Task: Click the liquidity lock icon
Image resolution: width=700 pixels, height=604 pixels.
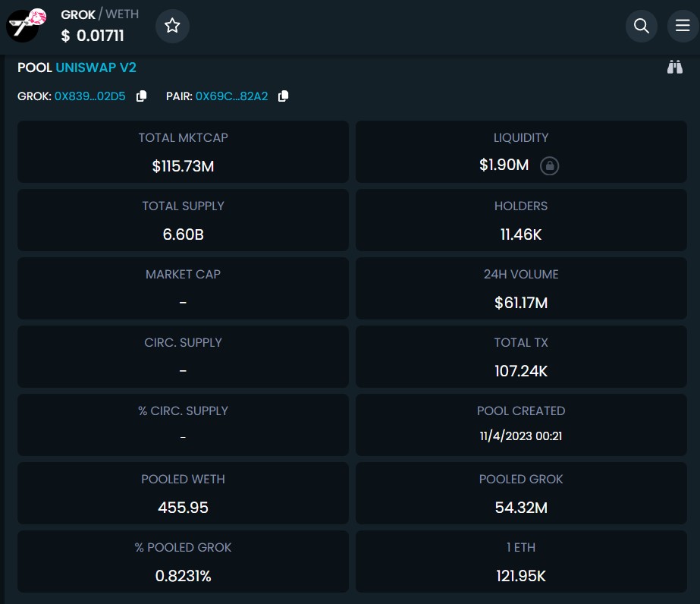Action: (549, 165)
